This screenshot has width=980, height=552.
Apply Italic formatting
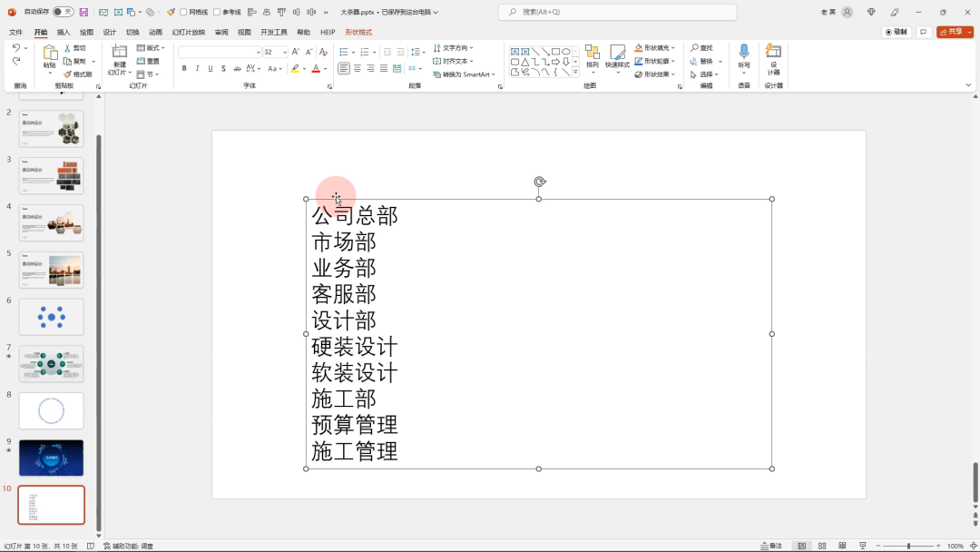pyautogui.click(x=198, y=68)
